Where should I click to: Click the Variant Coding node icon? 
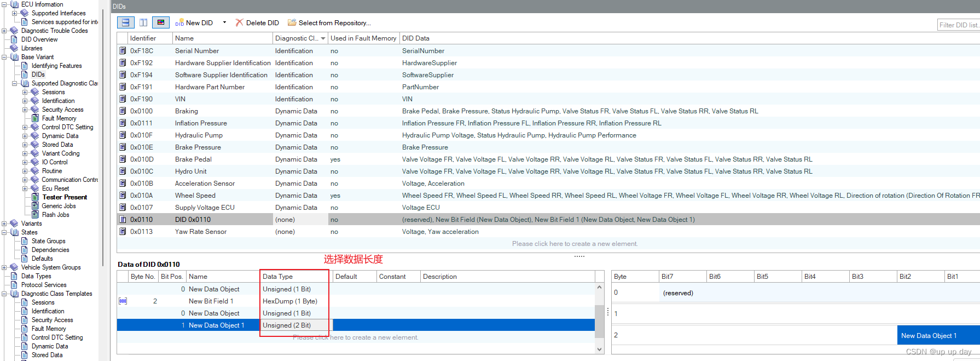tap(35, 153)
